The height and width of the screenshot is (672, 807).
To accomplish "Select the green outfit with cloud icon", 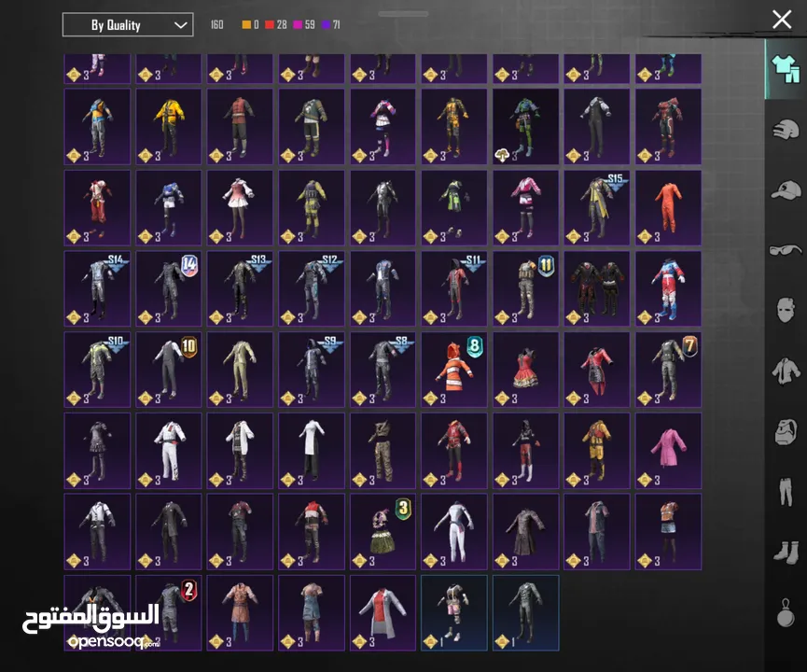I will coord(525,127).
